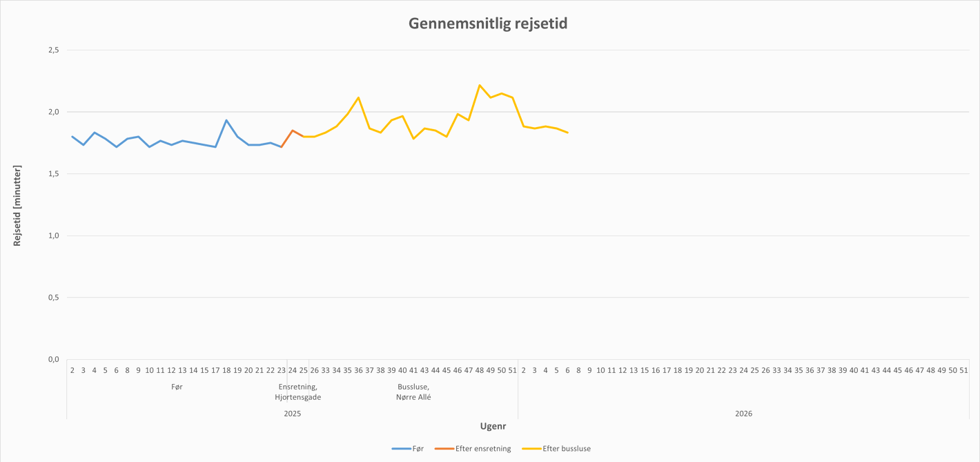Select the "2025" year label under the axis
This screenshot has width=980, height=462.
click(x=293, y=414)
